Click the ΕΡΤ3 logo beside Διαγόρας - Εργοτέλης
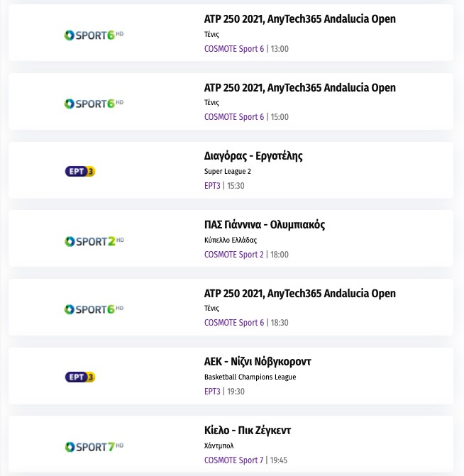 79,172
